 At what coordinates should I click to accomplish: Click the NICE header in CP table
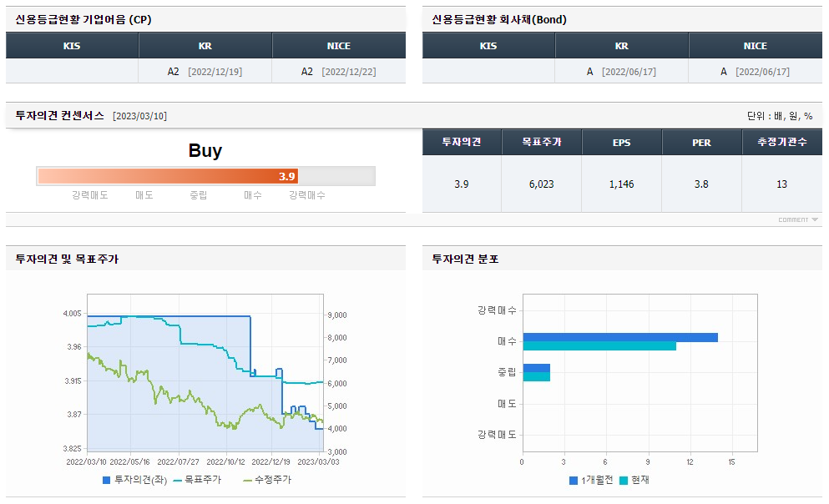point(339,45)
